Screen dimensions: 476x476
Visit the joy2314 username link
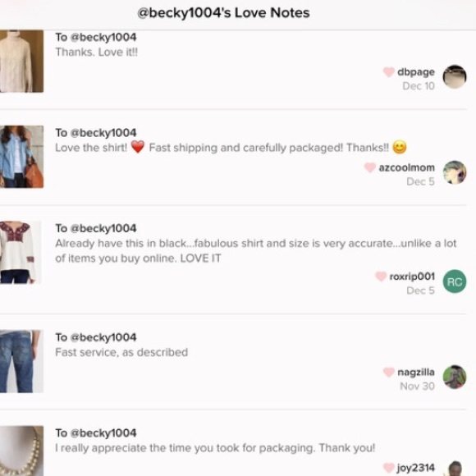(416, 468)
